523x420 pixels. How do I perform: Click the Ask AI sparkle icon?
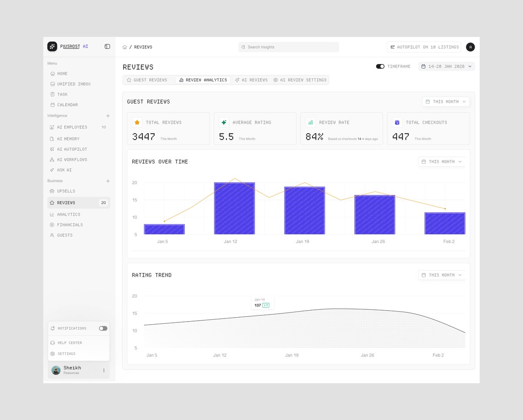pyautogui.click(x=52, y=170)
